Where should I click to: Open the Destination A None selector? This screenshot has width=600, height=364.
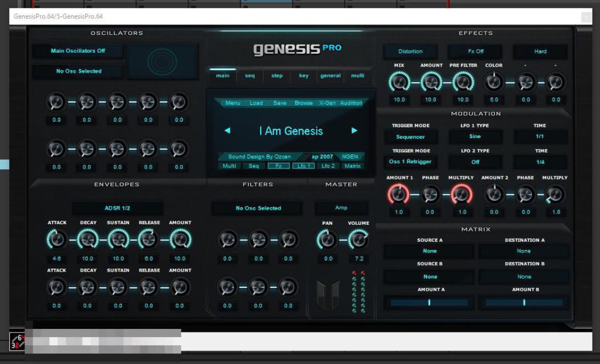coord(524,251)
